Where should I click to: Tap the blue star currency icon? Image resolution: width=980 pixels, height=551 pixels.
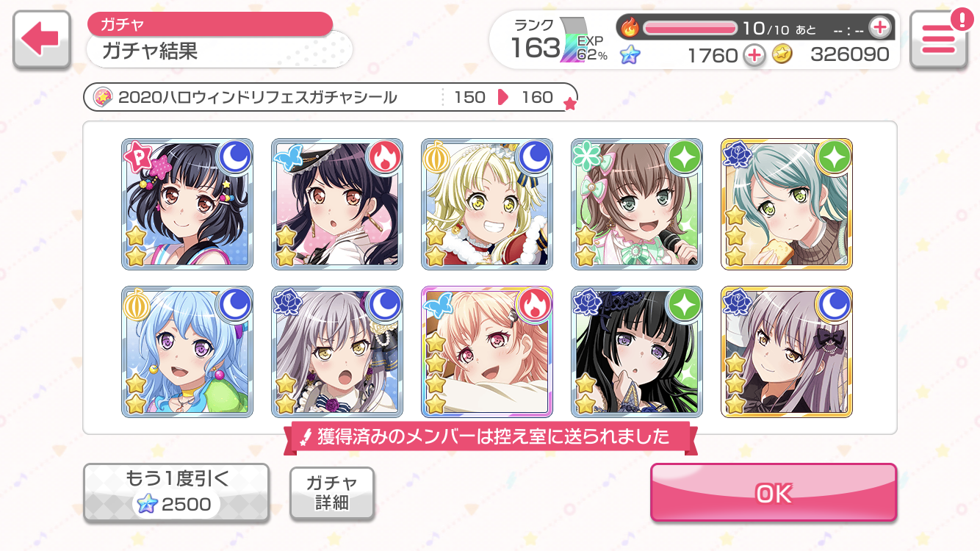(630, 54)
